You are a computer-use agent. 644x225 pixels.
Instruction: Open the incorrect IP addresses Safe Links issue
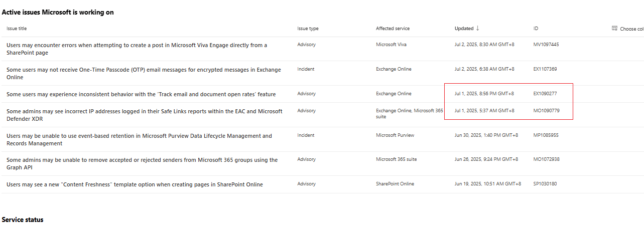[145, 115]
